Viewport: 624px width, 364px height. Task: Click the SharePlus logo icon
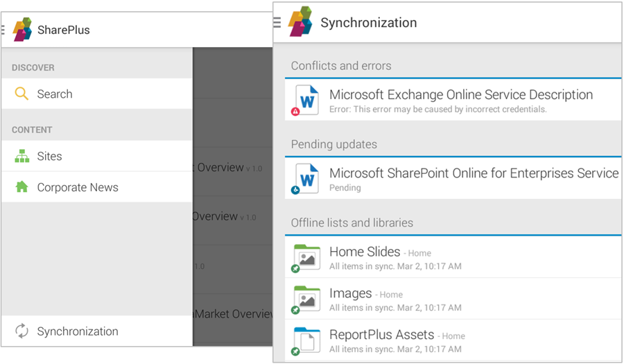click(x=22, y=30)
